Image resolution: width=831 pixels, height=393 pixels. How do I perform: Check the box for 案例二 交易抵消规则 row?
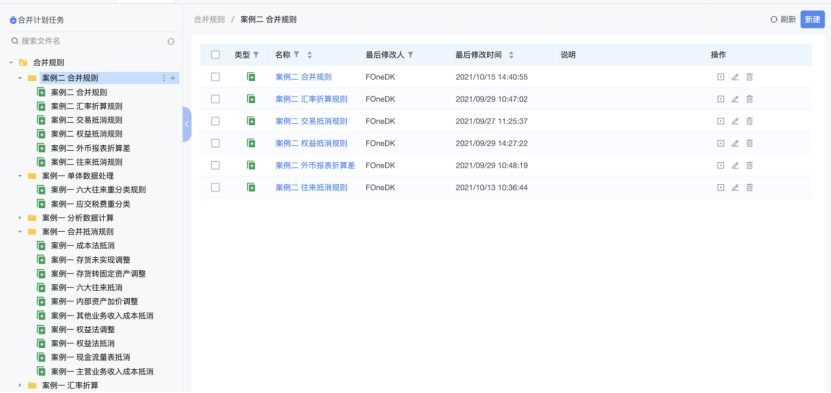215,121
